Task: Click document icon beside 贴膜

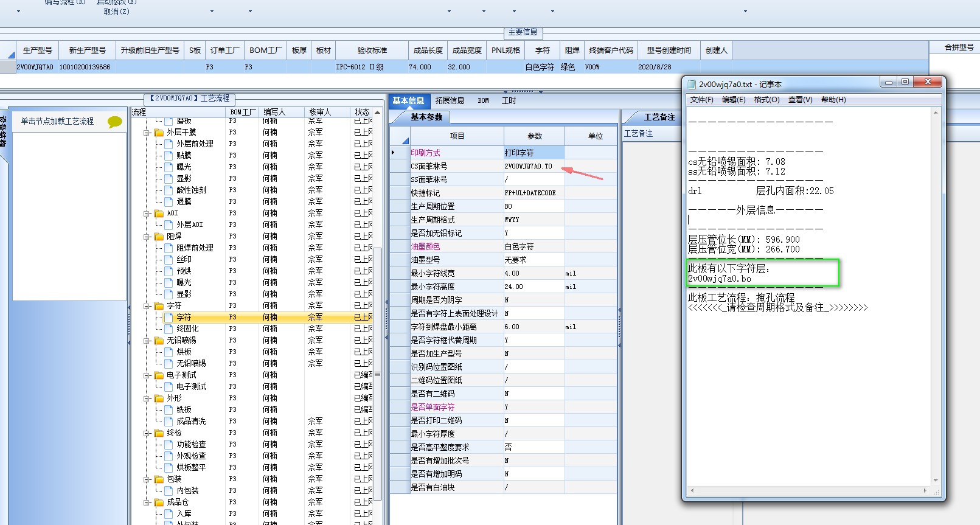Action: point(169,155)
